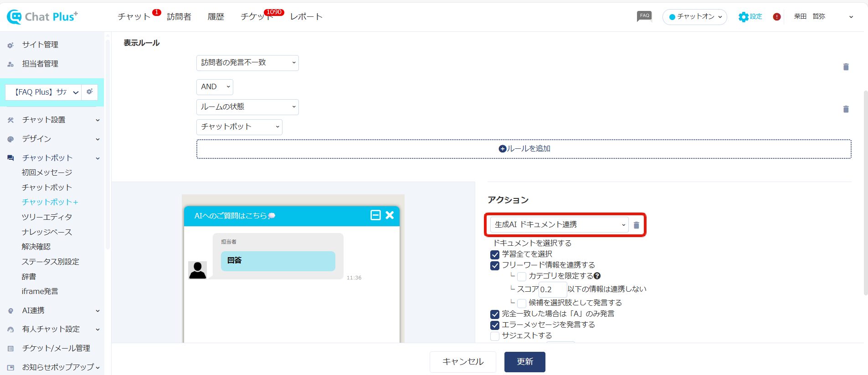
Task: Enable the カテゴリを限定する checkbox
Action: point(522,276)
